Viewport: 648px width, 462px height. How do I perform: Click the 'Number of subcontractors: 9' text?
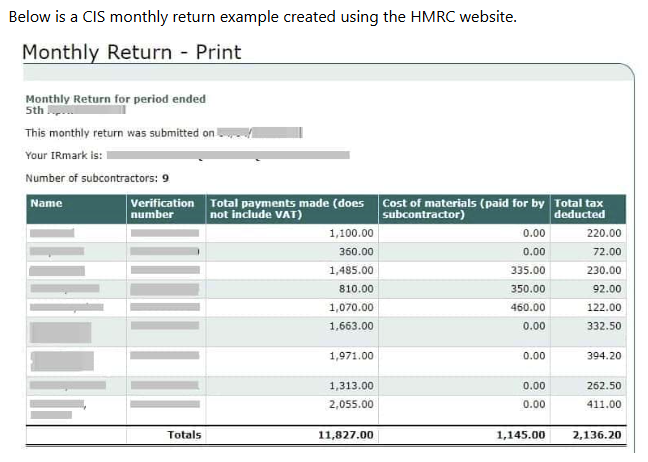point(97,179)
